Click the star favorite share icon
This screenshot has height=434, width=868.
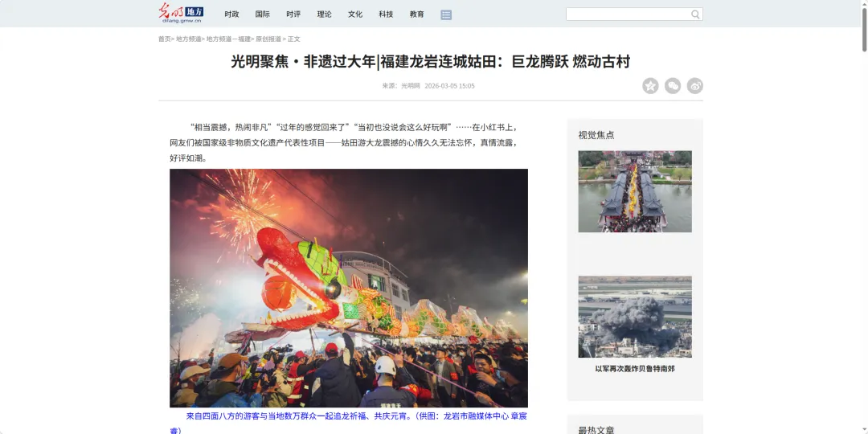(650, 86)
